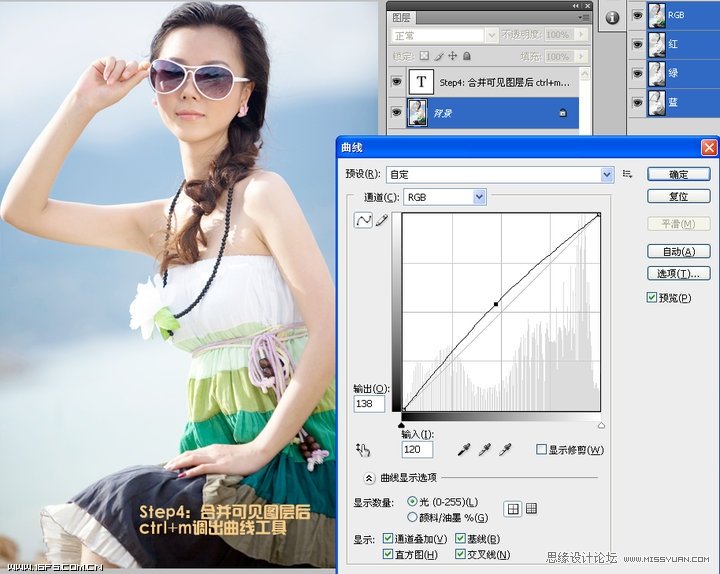Open the Info panel icon
The height and width of the screenshot is (574, 720).
coord(612,17)
